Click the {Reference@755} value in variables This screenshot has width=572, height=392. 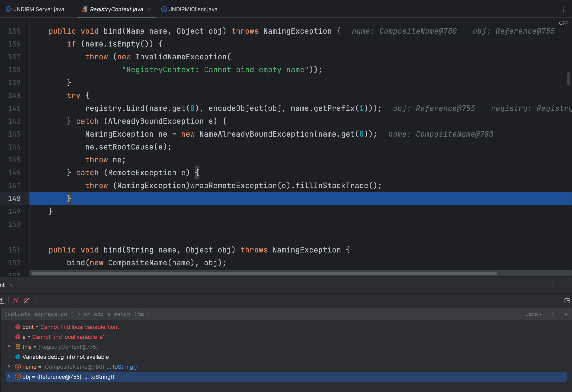[x=59, y=377]
